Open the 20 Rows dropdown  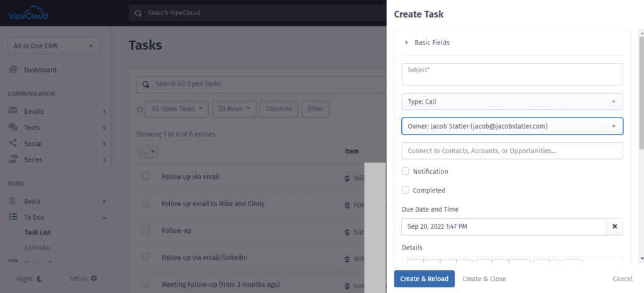click(235, 109)
